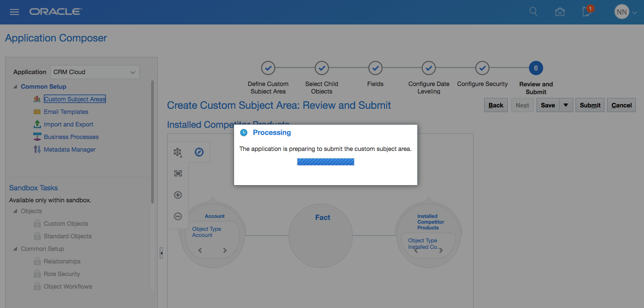The width and height of the screenshot is (644, 308).
Task: Click the left panel collapse splitter handle
Action: [x=161, y=253]
